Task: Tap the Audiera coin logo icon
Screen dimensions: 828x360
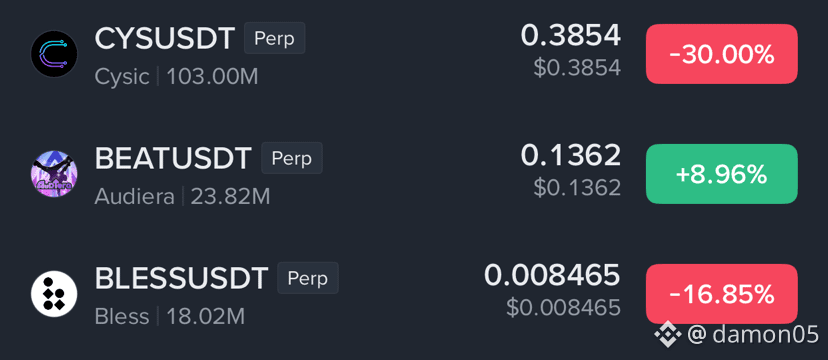Action: (54, 173)
